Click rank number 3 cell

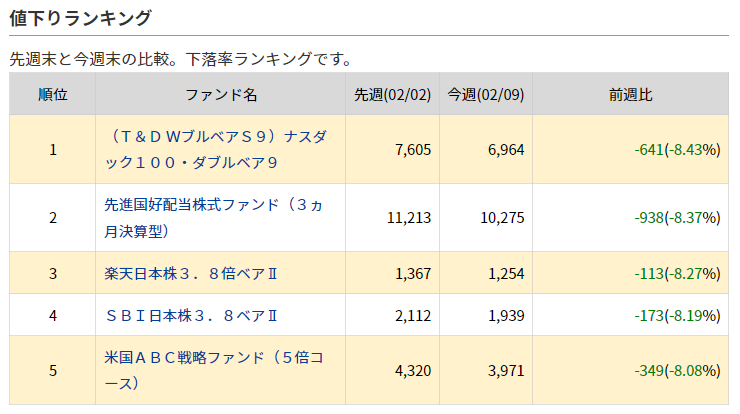52,273
